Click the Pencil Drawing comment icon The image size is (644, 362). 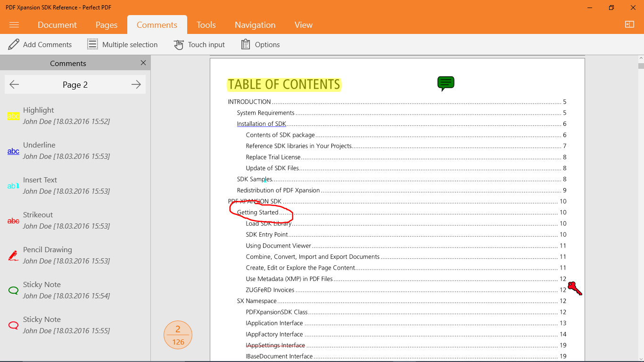(x=13, y=255)
